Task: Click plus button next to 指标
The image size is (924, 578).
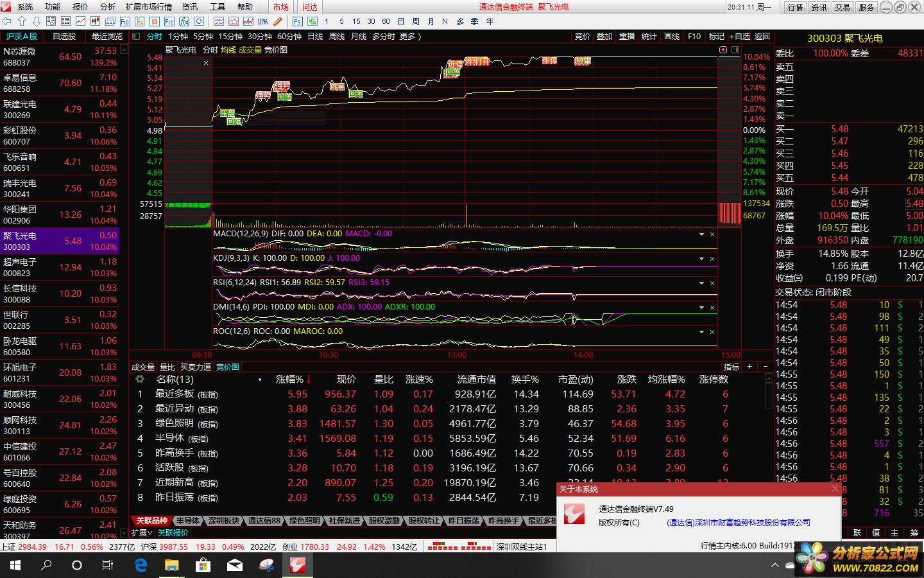Action: [x=749, y=367]
